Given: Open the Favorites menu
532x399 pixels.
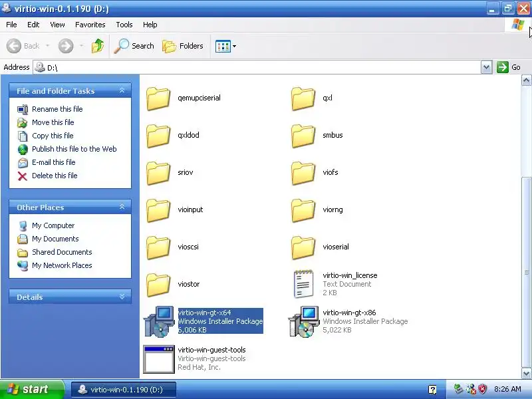Looking at the screenshot, I should [x=90, y=25].
